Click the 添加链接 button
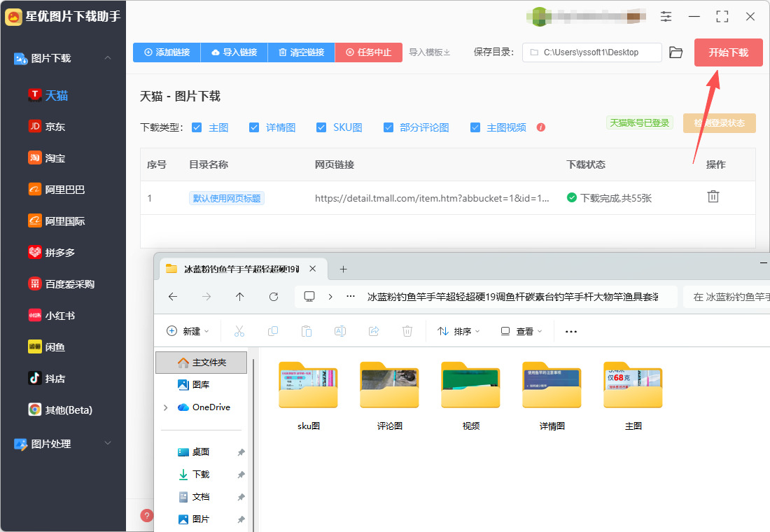The width and height of the screenshot is (770, 532). point(167,52)
